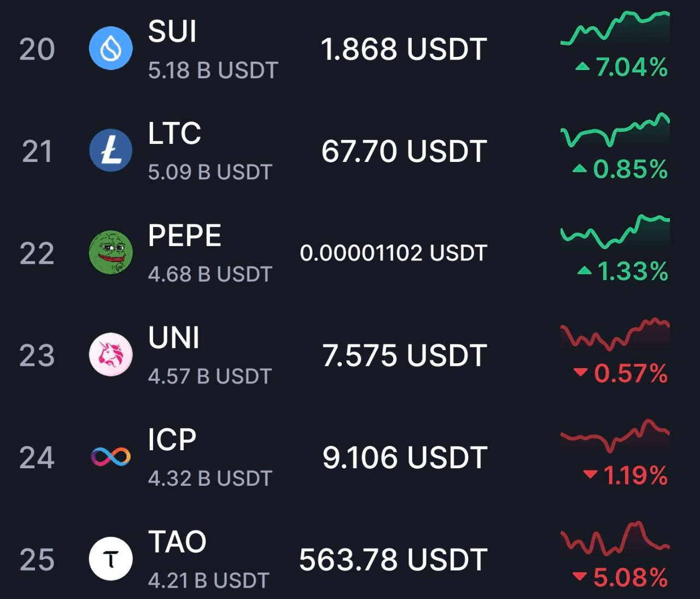Select the rank 25 TAO row number
The image size is (700, 599).
(37, 560)
